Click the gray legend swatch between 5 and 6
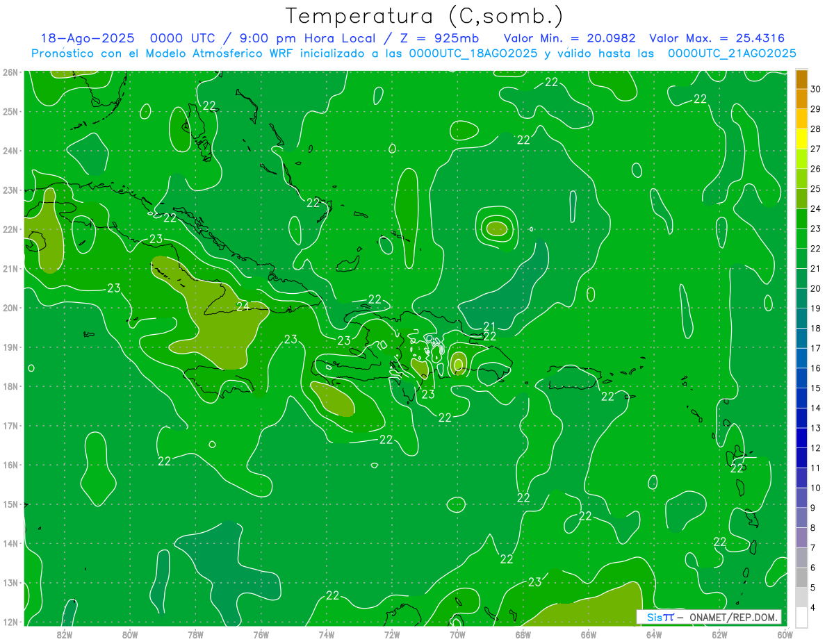 [x=801, y=578]
